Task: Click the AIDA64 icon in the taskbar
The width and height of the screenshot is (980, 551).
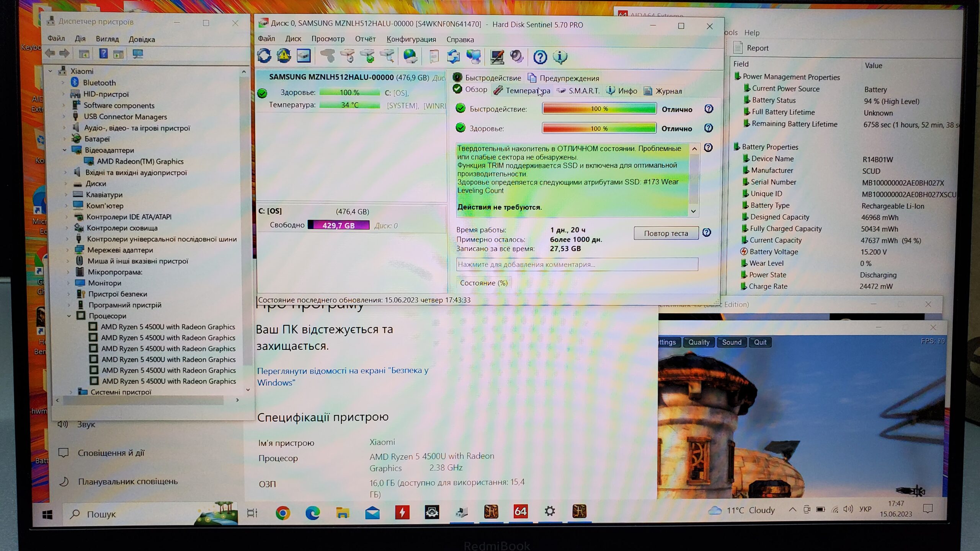Action: click(x=520, y=512)
